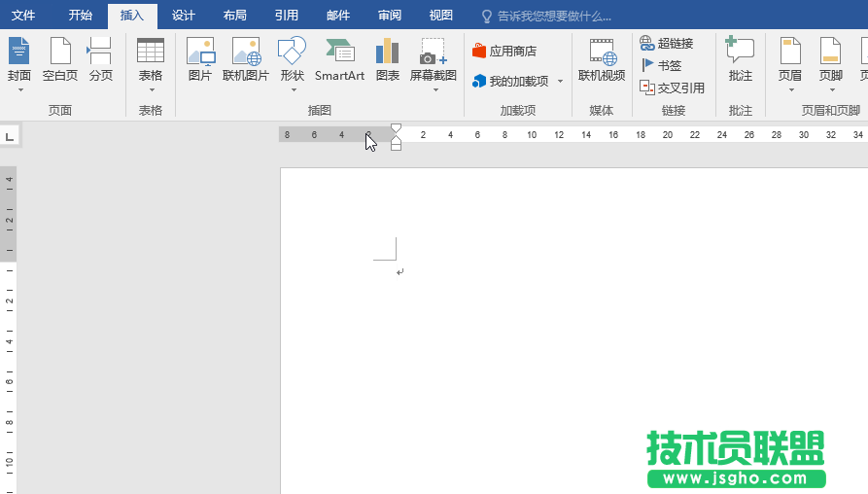Insert Online Video (联机视频)

pyautogui.click(x=601, y=58)
